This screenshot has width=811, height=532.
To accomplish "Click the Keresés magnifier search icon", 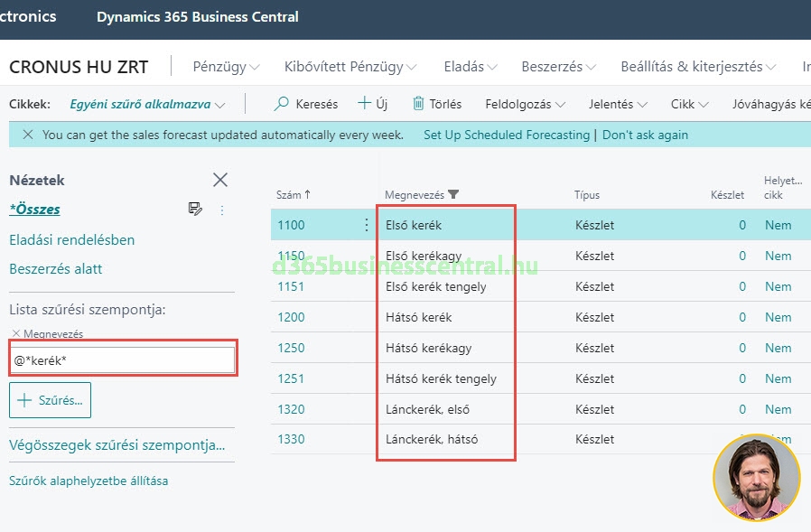I will (282, 104).
